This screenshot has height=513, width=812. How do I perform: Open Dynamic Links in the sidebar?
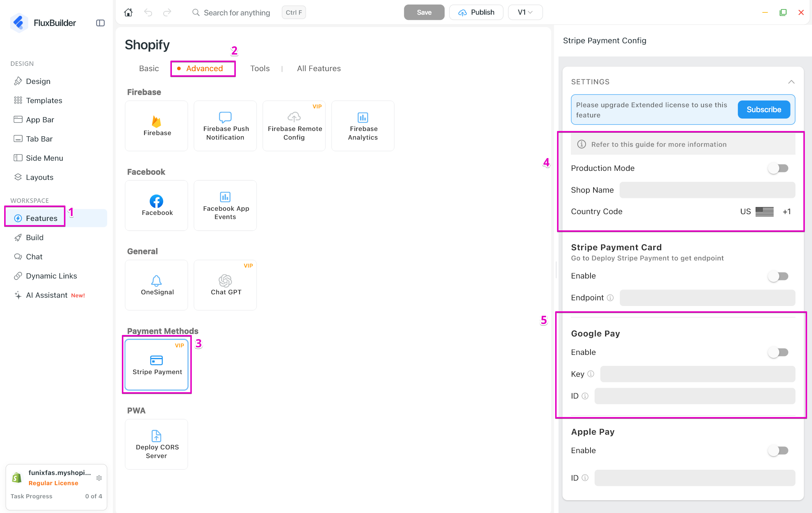56,276
